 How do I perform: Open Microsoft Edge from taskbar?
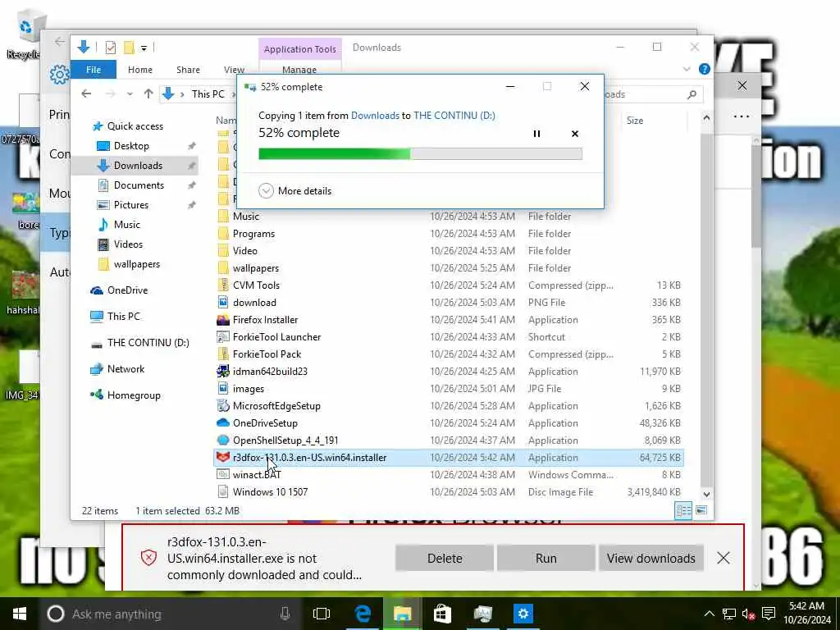point(363,614)
